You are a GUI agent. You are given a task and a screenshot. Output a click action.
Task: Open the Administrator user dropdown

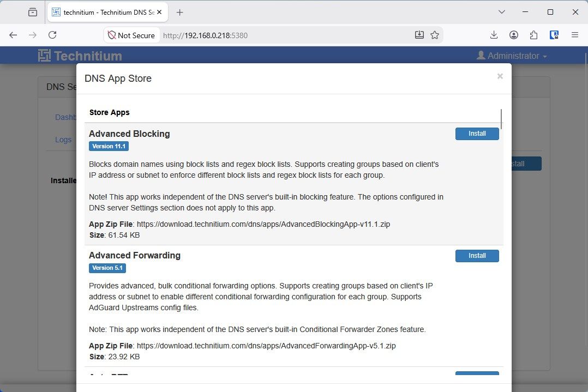[512, 56]
